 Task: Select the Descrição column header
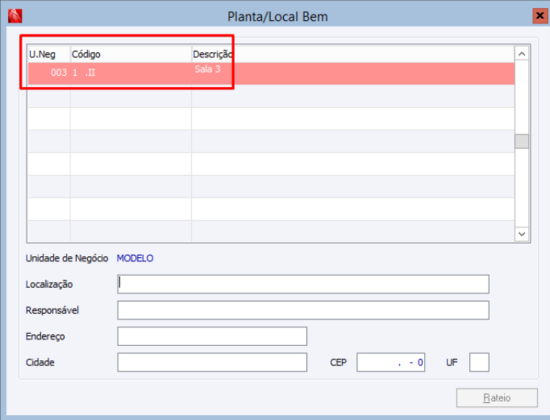pyautogui.click(x=353, y=54)
